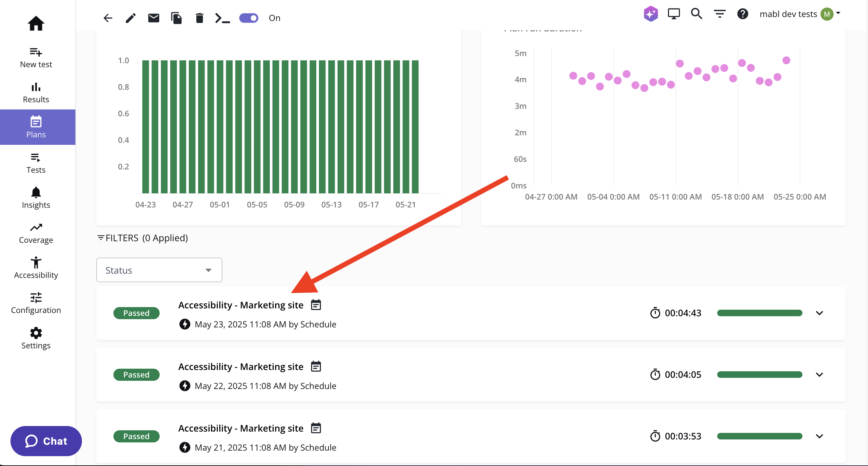Click the back arrow icon
868x466 pixels.
click(108, 18)
